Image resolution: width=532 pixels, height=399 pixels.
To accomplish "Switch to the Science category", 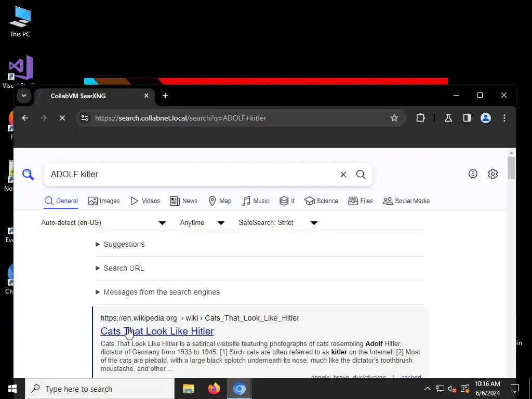I will (x=321, y=201).
